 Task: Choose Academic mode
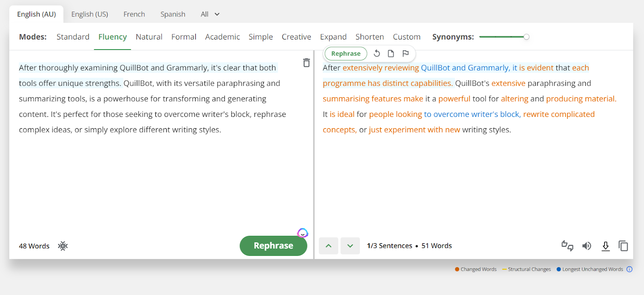223,37
